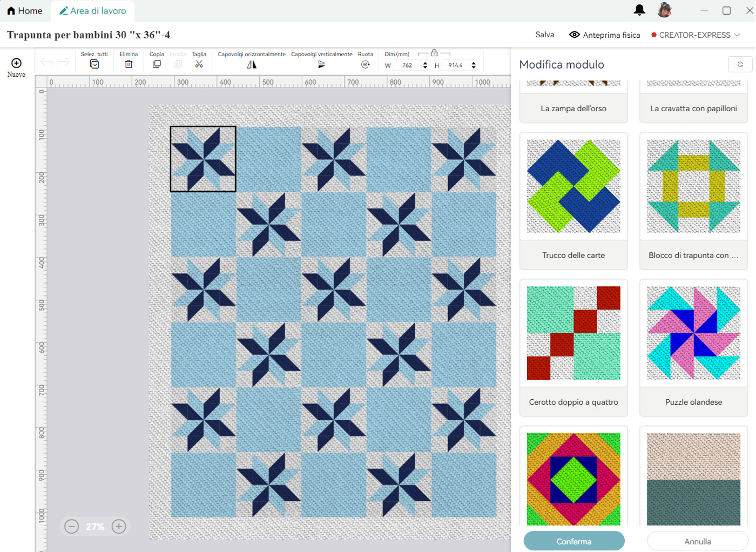Screen dimensions: 756x552
Task: Expand the CREATOR-EXPRESS device dropdown
Action: click(737, 35)
